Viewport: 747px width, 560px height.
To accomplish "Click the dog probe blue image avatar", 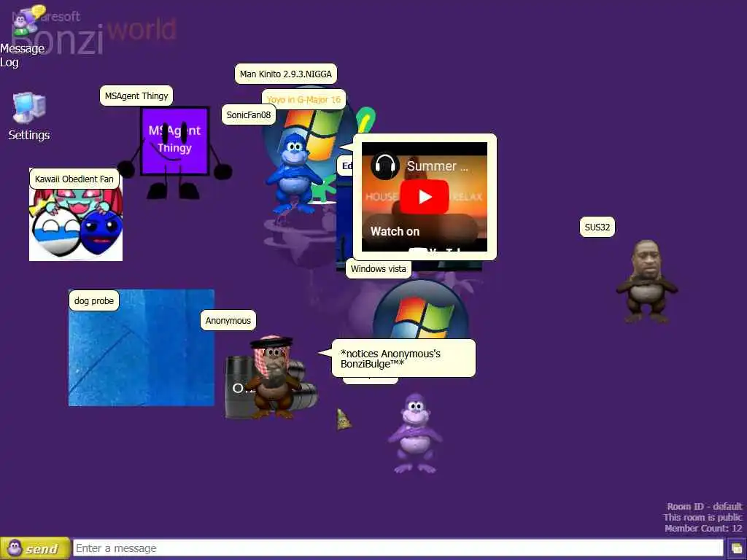I will tap(141, 348).
